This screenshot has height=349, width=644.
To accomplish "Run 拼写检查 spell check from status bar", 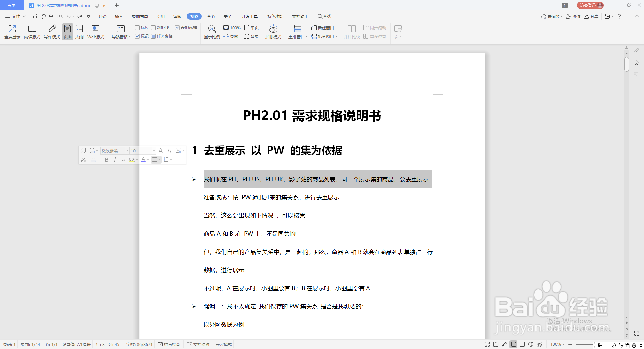I will pyautogui.click(x=169, y=344).
